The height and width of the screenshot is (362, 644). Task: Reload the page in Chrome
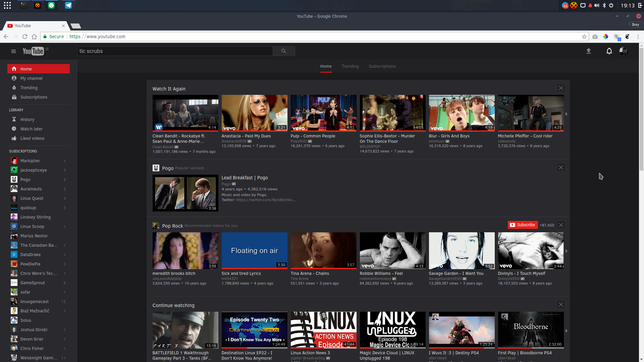pos(25,37)
